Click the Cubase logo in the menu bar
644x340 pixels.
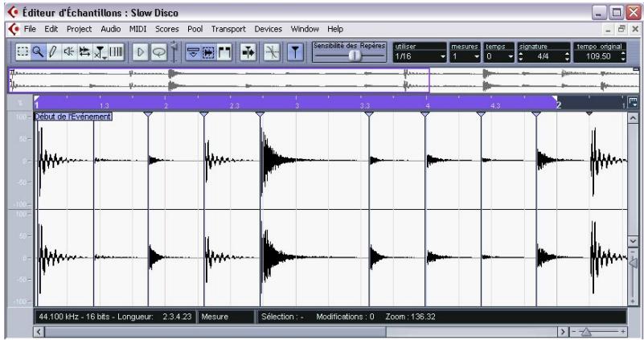click(x=14, y=29)
